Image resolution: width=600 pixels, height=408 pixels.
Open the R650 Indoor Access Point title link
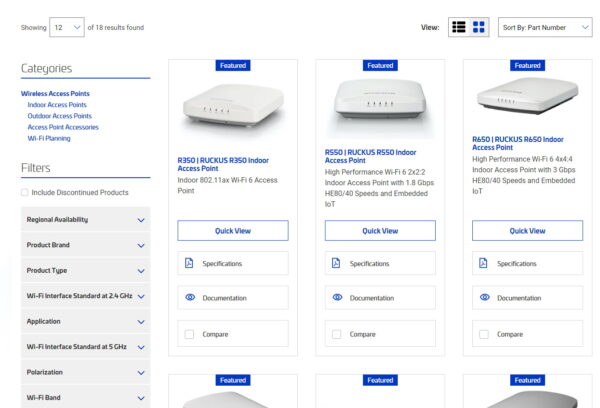(517, 143)
